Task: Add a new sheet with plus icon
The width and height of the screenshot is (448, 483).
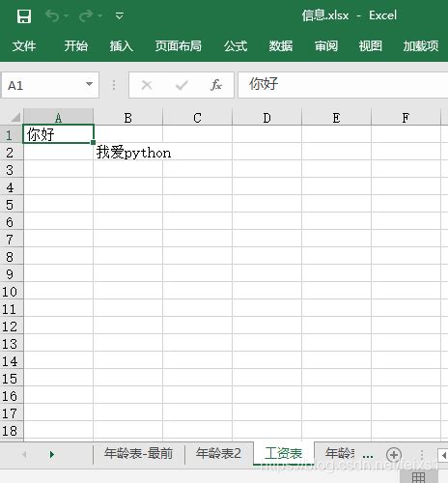Action: pos(394,455)
